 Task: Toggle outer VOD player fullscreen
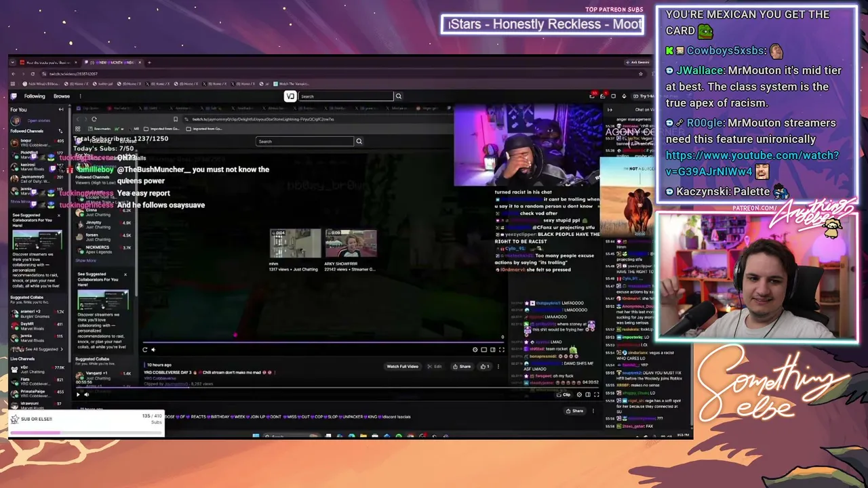pos(596,394)
